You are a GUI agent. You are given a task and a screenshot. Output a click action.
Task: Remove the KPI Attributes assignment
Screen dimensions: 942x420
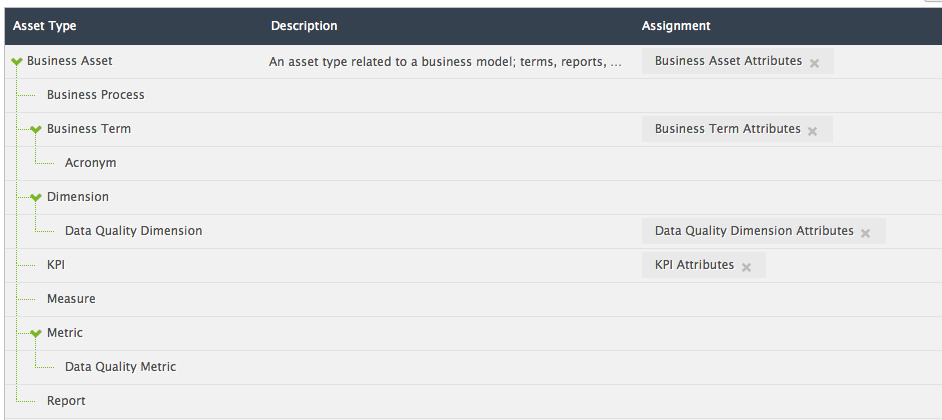[746, 267]
